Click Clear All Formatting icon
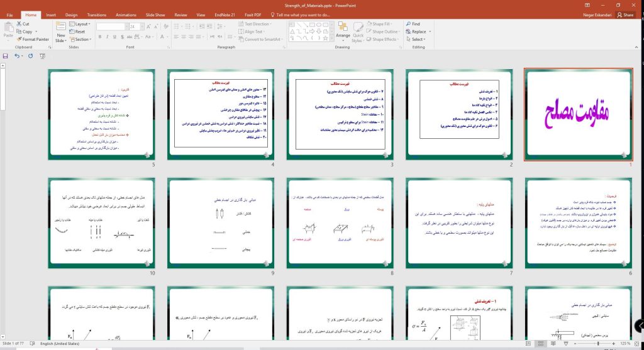 [x=166, y=26]
